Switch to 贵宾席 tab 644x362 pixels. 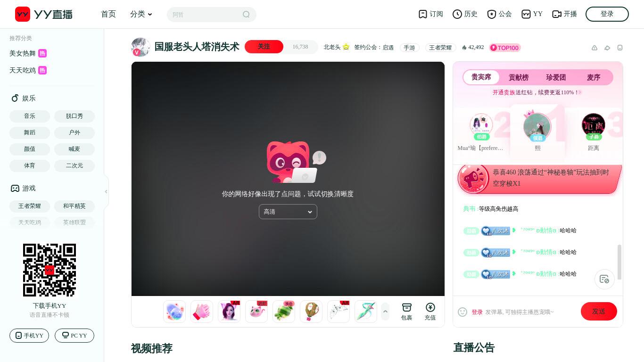tap(481, 77)
